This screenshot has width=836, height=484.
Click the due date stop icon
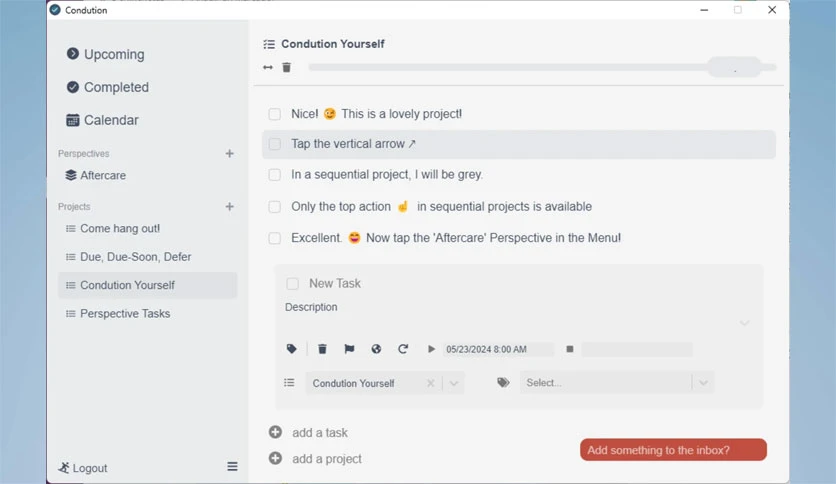pos(569,349)
